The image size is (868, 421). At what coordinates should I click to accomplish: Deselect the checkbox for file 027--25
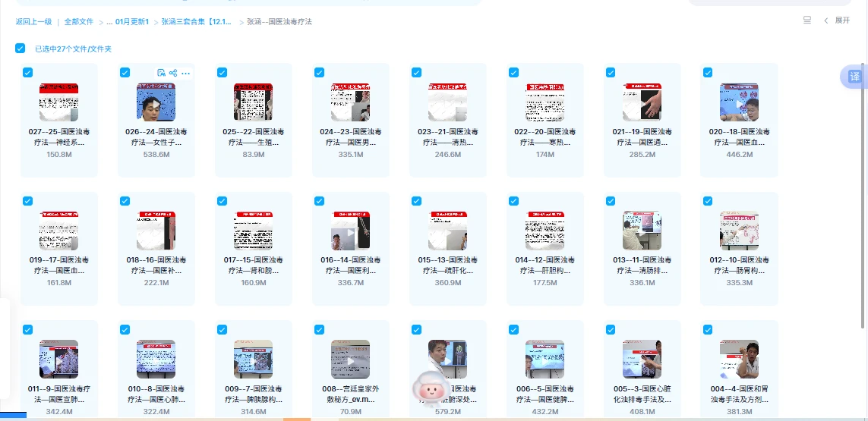[27, 72]
